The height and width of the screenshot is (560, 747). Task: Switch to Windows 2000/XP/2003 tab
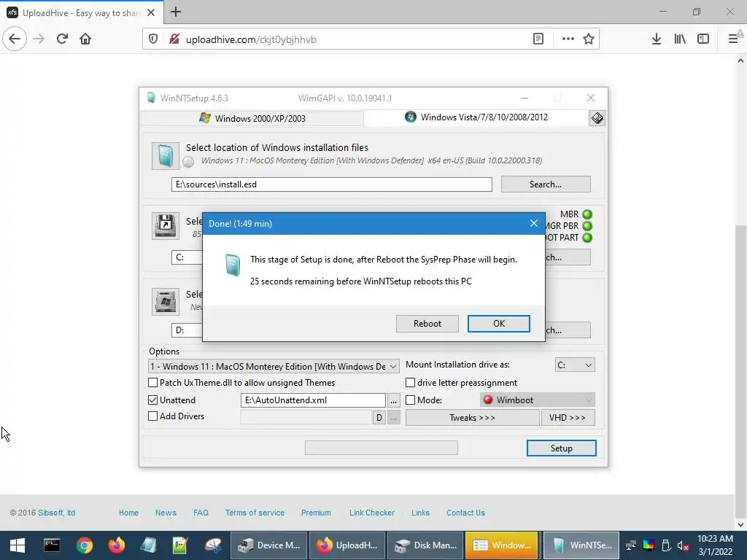pyautogui.click(x=252, y=118)
